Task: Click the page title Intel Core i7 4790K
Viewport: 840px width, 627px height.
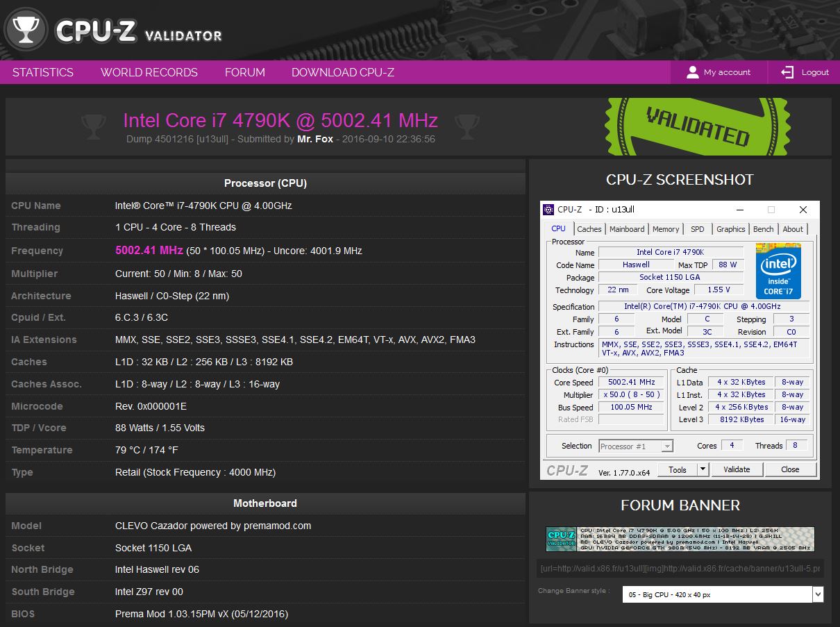Action: pos(280,120)
